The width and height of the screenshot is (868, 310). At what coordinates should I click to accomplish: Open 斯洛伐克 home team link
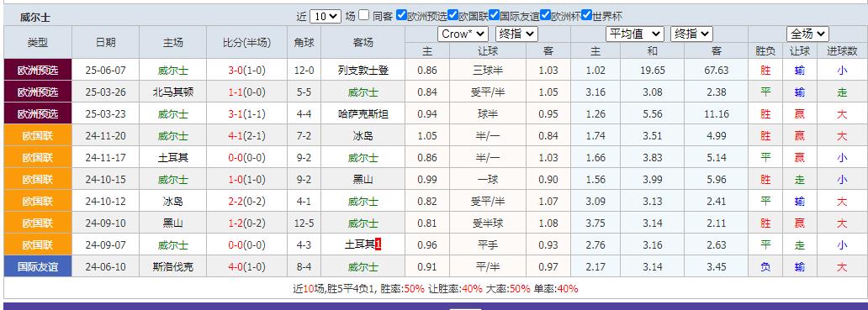click(172, 267)
